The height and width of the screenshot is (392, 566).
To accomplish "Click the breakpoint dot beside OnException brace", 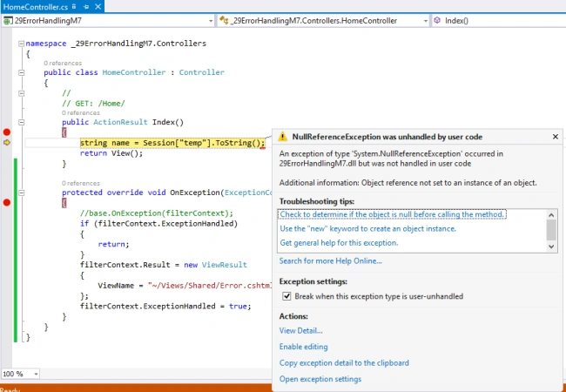I will pyautogui.click(x=6, y=202).
